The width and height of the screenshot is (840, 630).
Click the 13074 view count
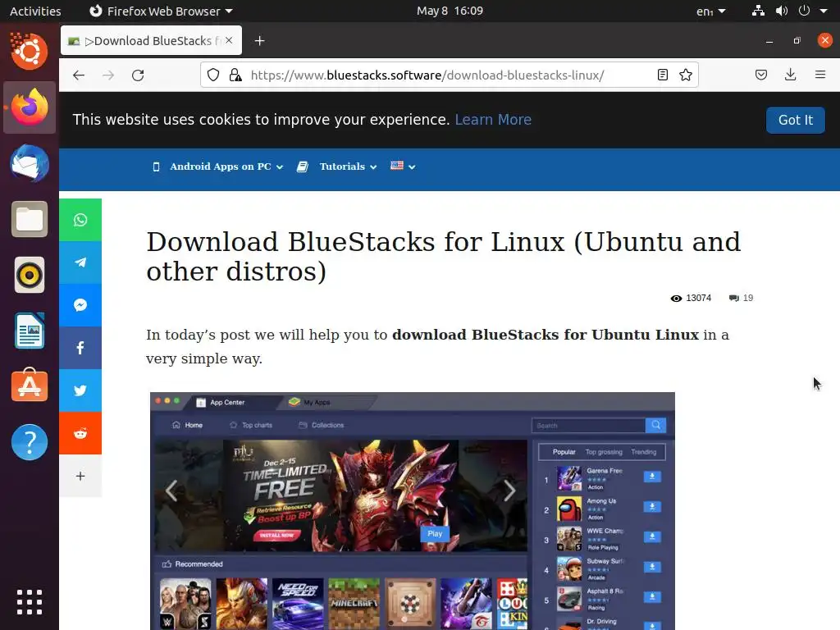point(691,298)
